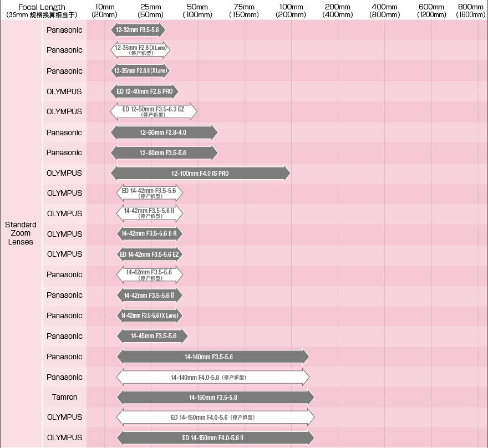Select OLYMPUS label beside 14-42mm II R
488x448 pixels.
tap(65, 235)
